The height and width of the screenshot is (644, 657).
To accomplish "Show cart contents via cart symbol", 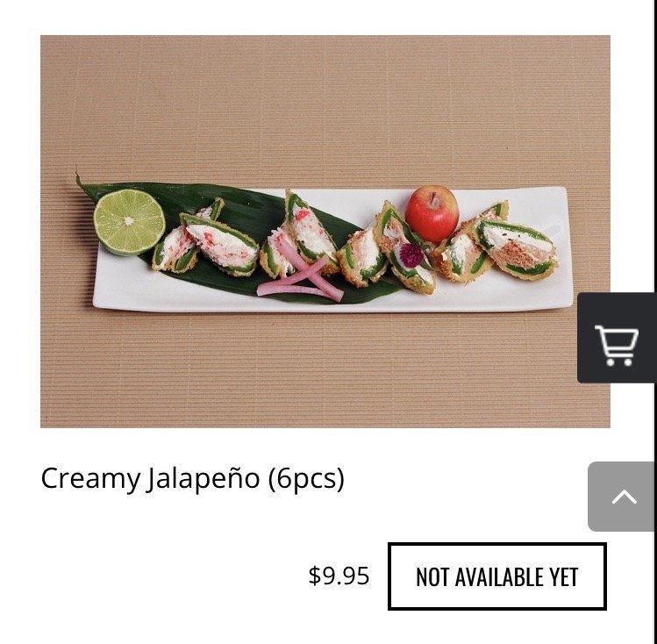I will click(x=617, y=346).
